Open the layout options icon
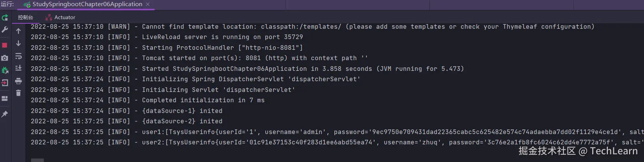The height and width of the screenshot is (162, 644). point(5,98)
